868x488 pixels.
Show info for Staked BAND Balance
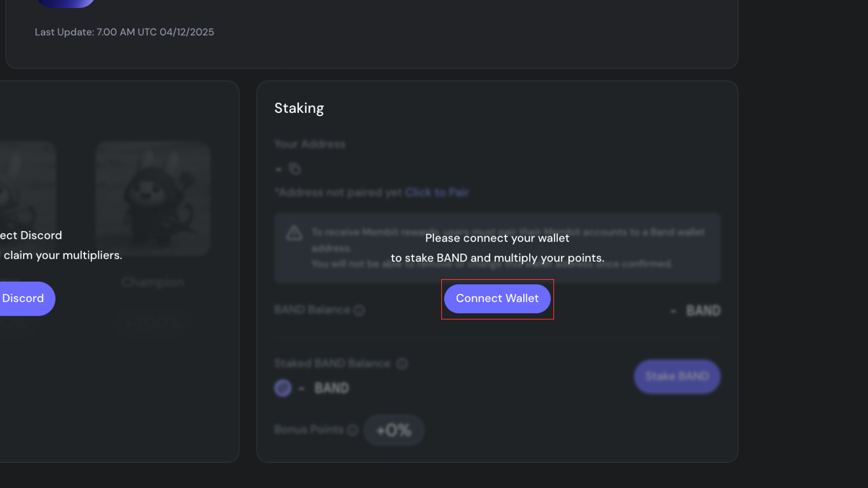[x=402, y=363]
